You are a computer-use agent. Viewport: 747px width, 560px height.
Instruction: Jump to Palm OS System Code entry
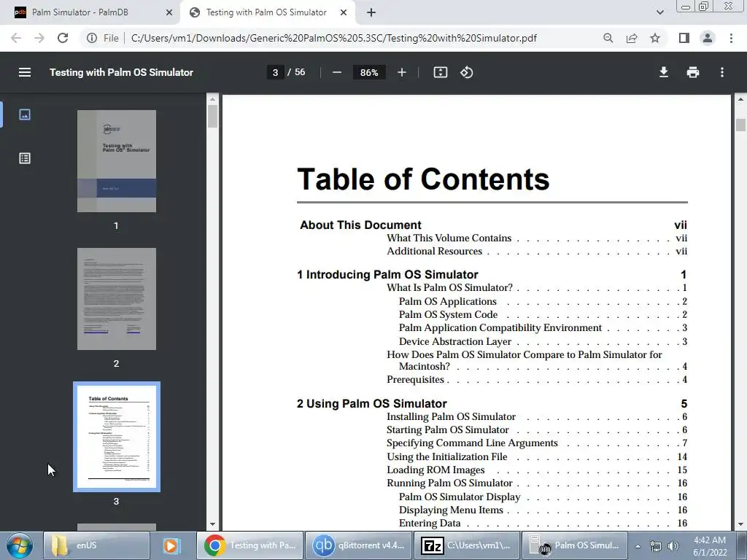point(448,314)
